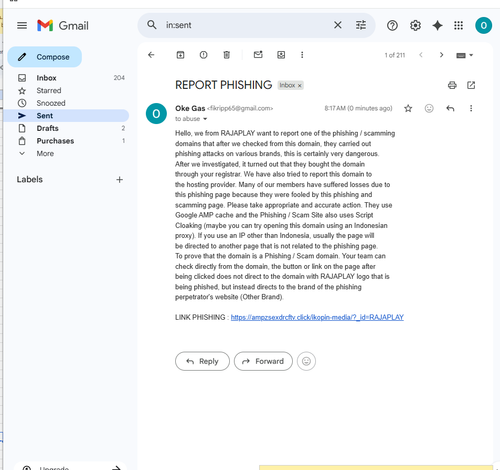Print the email conversation
The width and height of the screenshot is (500, 470).
452,85
